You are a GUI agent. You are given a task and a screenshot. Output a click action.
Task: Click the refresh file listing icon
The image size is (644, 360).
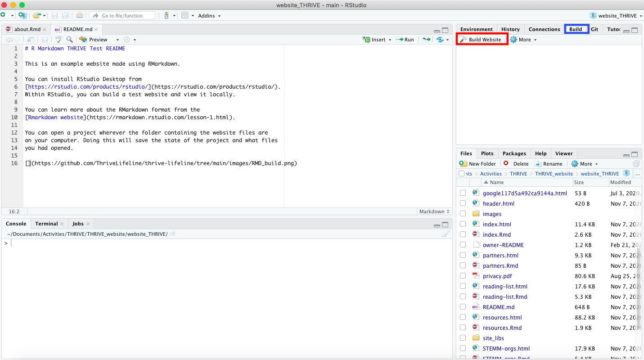636,164
